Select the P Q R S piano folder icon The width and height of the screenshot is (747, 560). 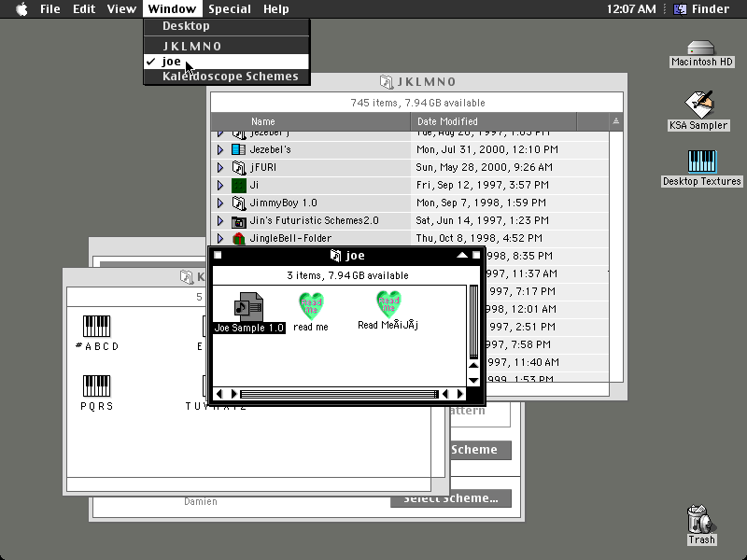pyautogui.click(x=97, y=386)
